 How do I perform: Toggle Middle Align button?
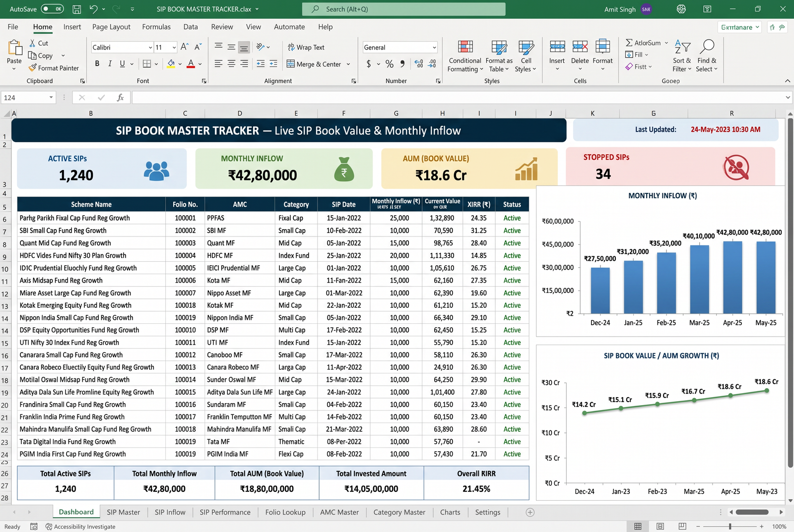point(231,47)
